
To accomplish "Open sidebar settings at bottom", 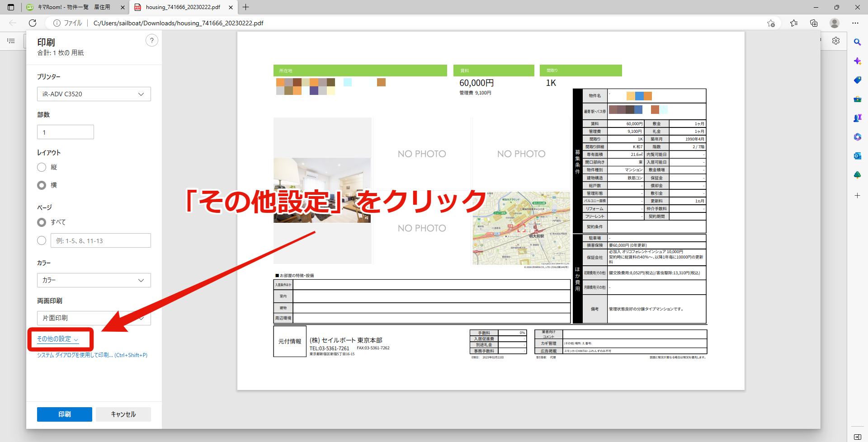I will pos(857,437).
